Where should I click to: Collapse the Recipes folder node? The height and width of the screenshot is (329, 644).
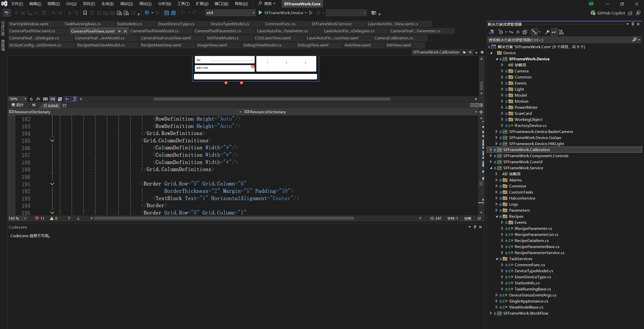pyautogui.click(x=497, y=216)
